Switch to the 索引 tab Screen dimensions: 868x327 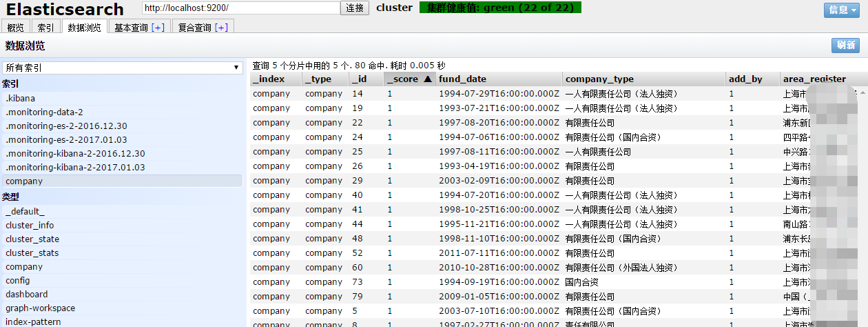45,27
